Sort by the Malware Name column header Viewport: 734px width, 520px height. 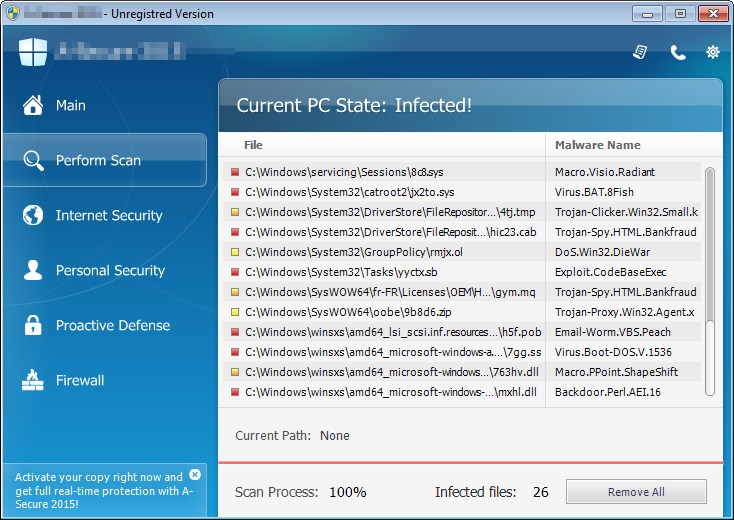pos(598,145)
